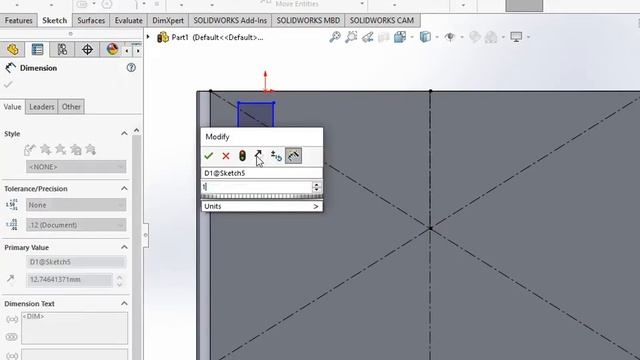Open the DimXpert tab
The height and width of the screenshot is (360, 640).
coord(168,20)
